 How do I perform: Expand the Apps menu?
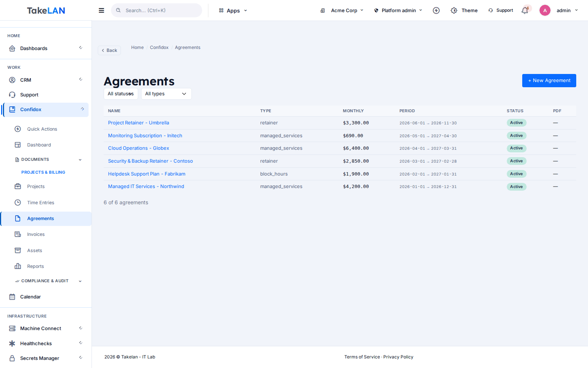pos(233,11)
